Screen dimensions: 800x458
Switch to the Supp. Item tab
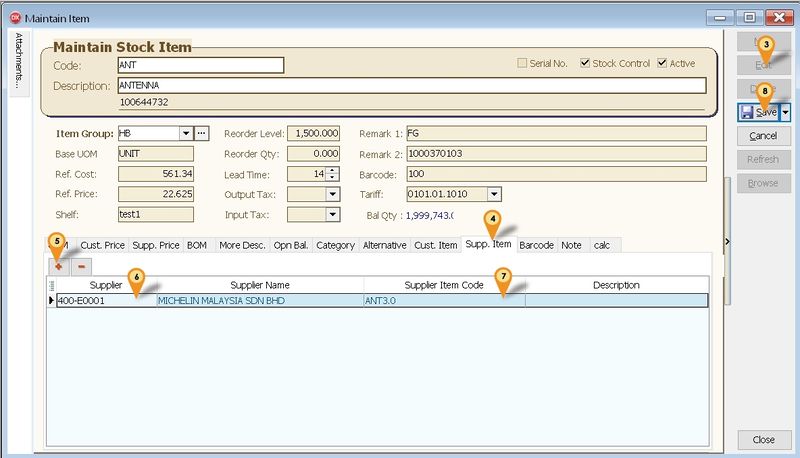489,245
